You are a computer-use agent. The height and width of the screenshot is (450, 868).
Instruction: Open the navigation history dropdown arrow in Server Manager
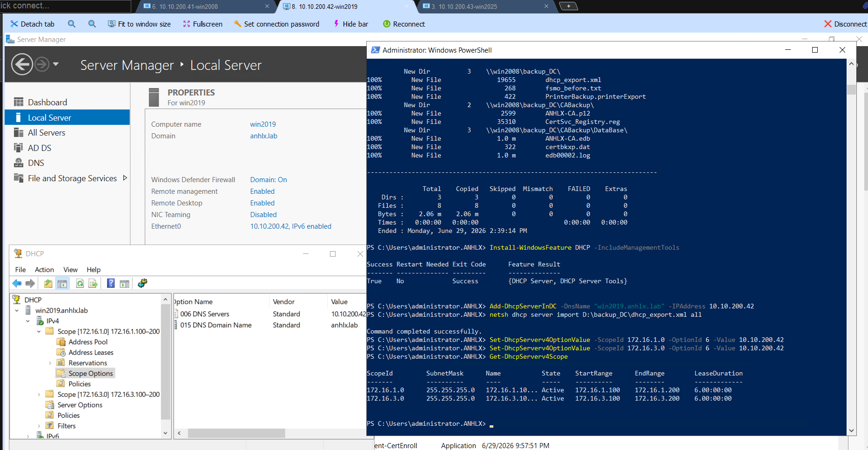click(x=56, y=64)
